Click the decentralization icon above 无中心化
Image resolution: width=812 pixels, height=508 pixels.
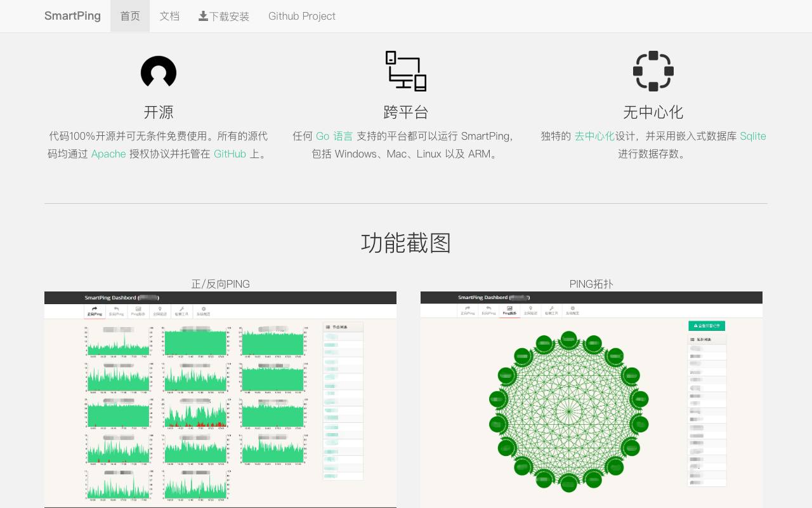653,71
